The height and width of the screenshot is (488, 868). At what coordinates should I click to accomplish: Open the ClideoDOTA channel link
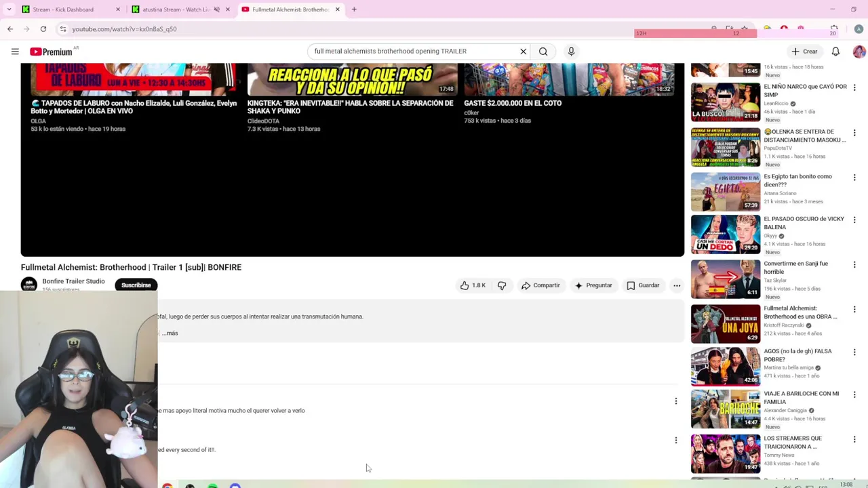pyautogui.click(x=263, y=121)
